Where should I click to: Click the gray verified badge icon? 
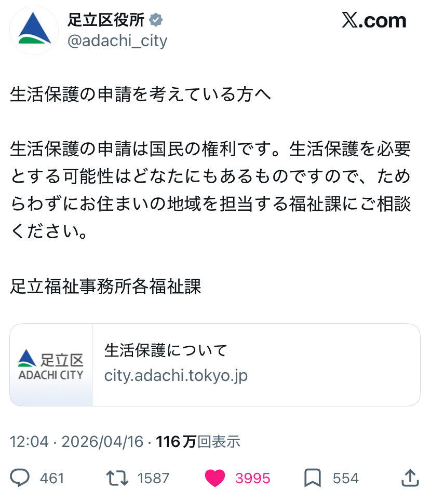[156, 20]
